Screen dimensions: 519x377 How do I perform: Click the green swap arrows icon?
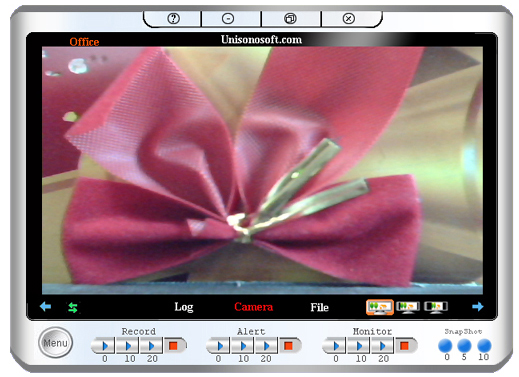pyautogui.click(x=73, y=307)
